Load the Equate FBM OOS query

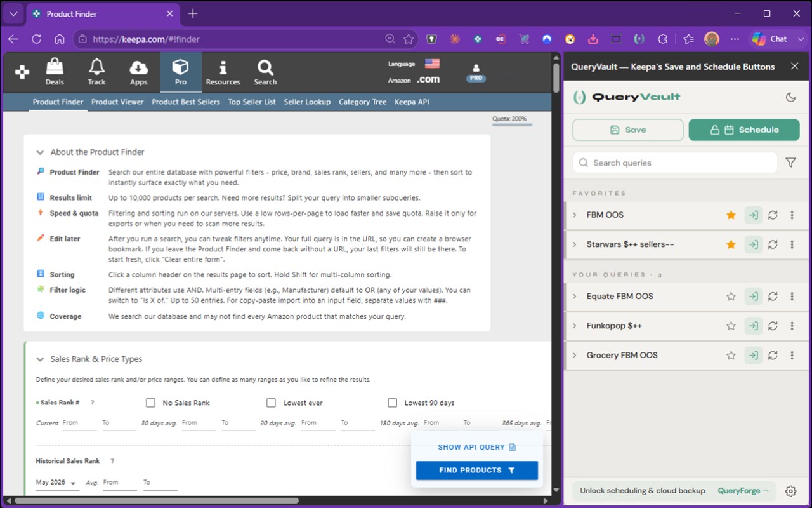(753, 297)
